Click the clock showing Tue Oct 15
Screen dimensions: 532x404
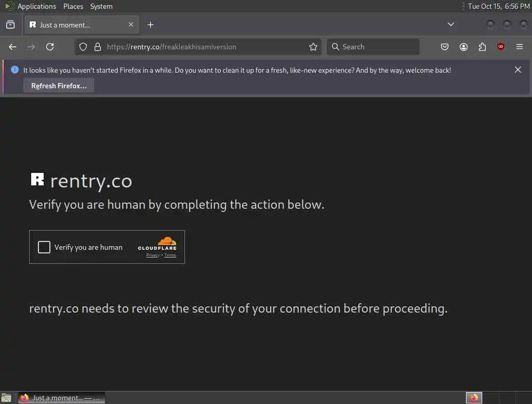(498, 6)
